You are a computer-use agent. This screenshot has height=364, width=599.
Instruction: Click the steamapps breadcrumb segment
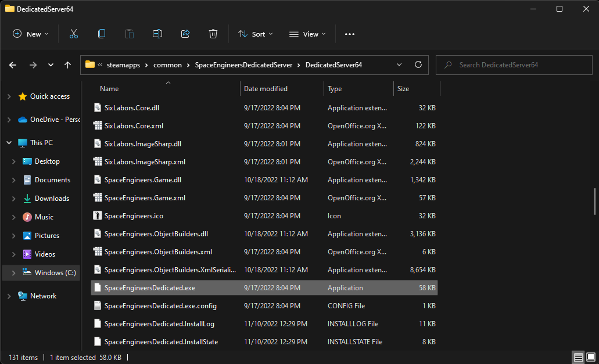123,65
